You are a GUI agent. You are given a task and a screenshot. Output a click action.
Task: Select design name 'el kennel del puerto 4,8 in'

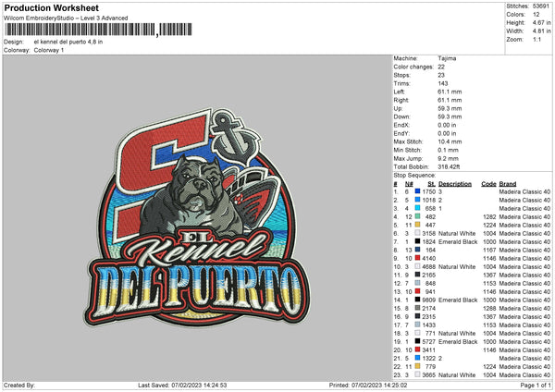point(68,42)
